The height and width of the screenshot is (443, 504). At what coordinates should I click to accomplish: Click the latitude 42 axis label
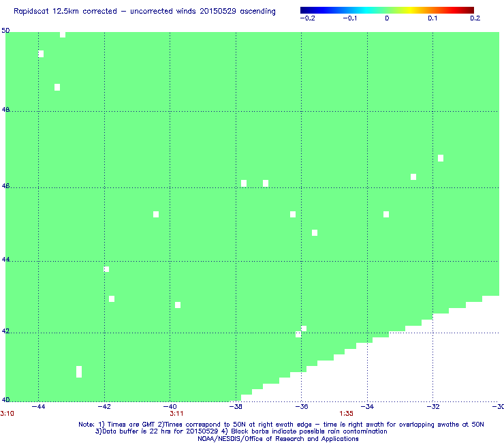click(x=5, y=331)
